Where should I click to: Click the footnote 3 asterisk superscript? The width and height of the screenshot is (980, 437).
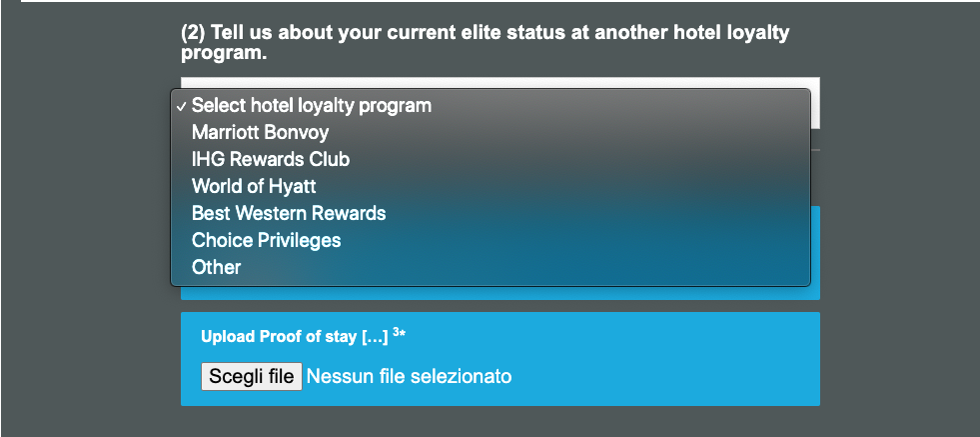click(x=400, y=333)
